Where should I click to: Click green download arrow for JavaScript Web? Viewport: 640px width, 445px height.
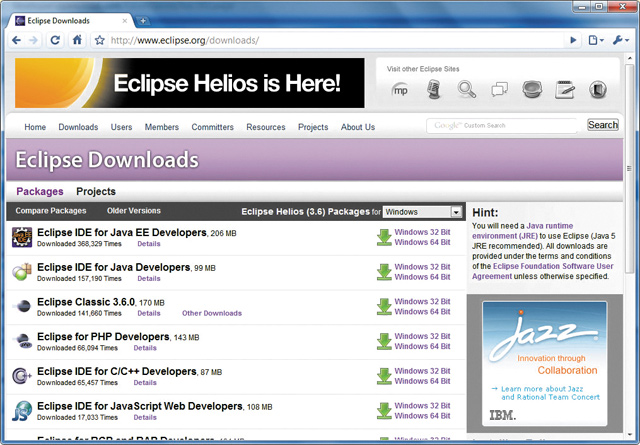tap(384, 411)
